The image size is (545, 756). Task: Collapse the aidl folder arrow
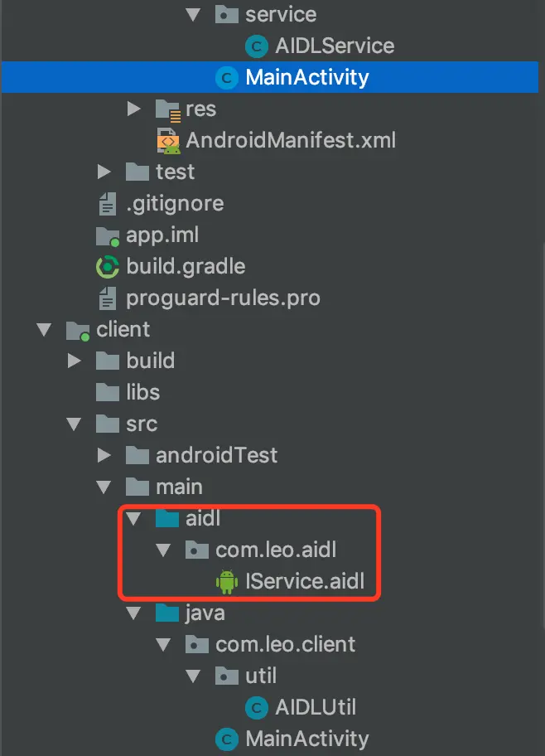(133, 519)
